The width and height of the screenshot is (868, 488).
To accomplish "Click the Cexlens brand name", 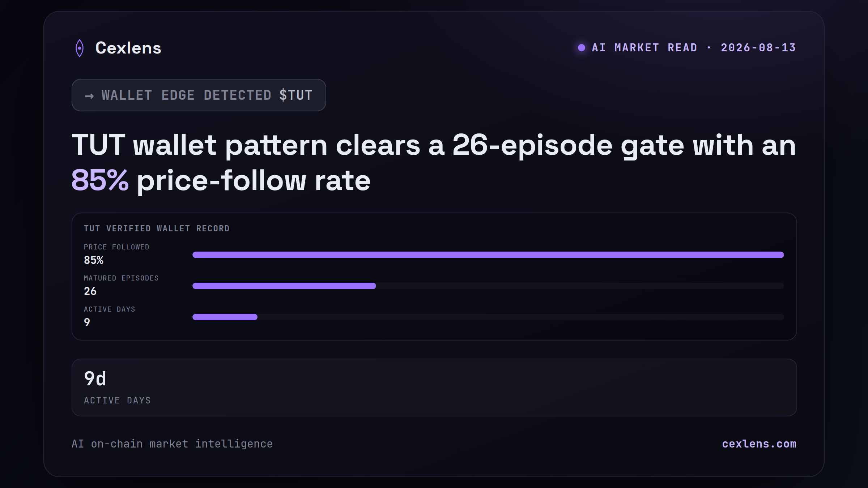I will click(x=128, y=48).
